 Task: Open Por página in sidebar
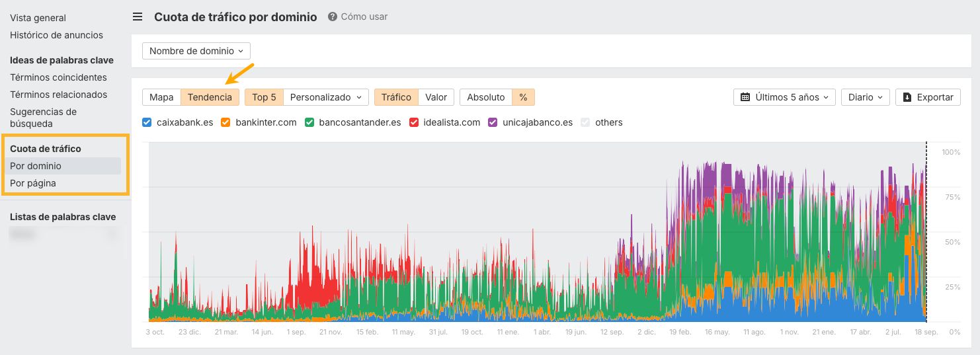[x=33, y=183]
